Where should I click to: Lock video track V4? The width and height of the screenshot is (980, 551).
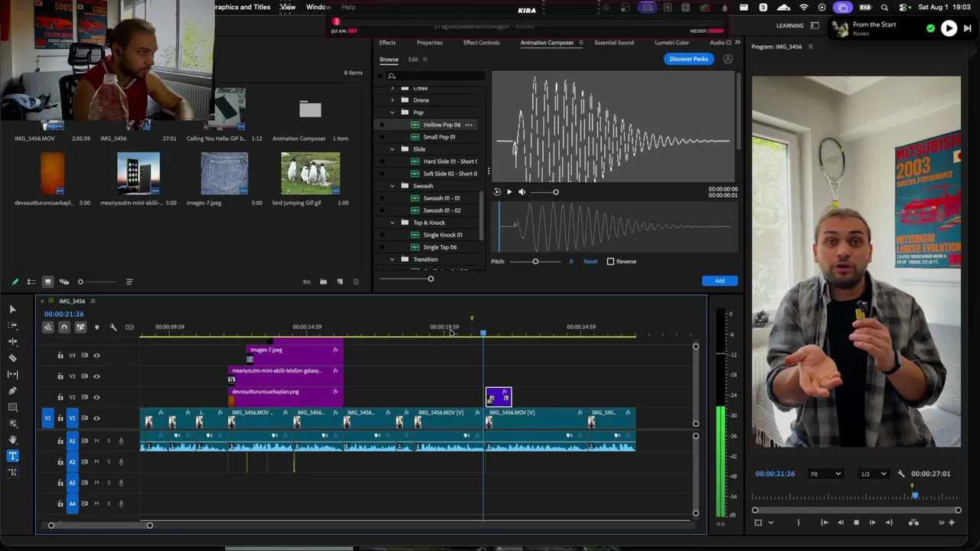tap(60, 355)
